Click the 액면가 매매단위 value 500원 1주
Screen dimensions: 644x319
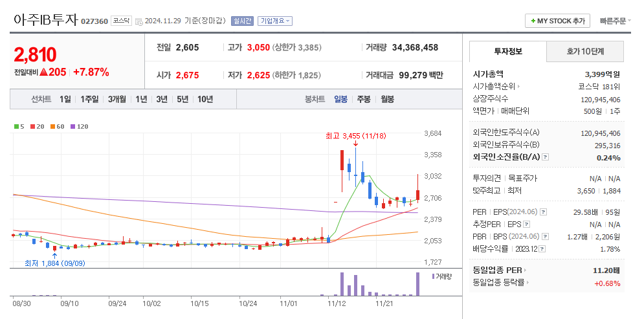click(x=602, y=111)
